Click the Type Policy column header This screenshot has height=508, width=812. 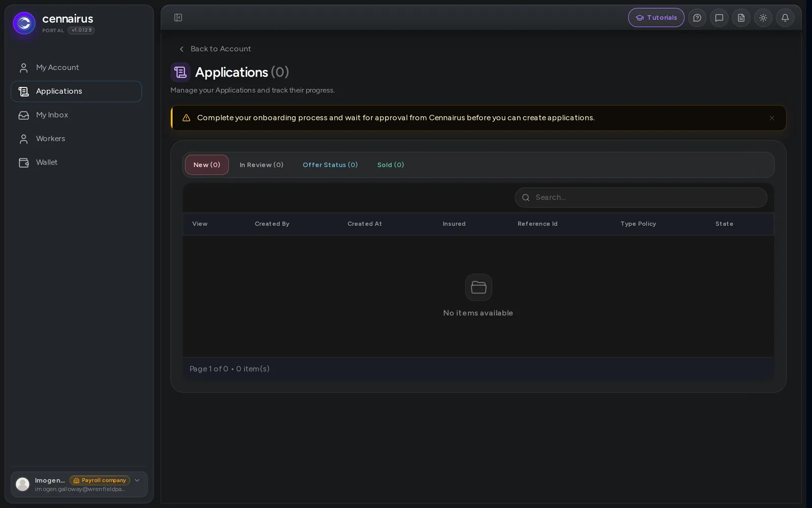[x=638, y=224]
